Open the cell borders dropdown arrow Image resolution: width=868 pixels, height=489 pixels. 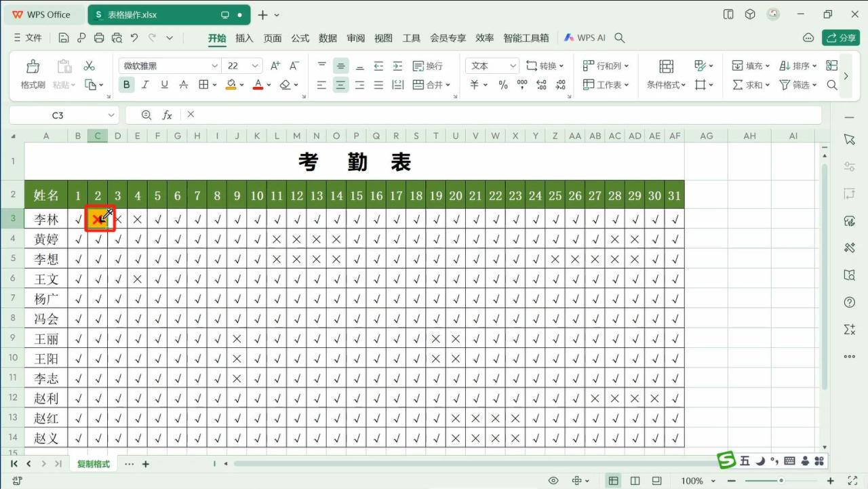pyautogui.click(x=214, y=85)
